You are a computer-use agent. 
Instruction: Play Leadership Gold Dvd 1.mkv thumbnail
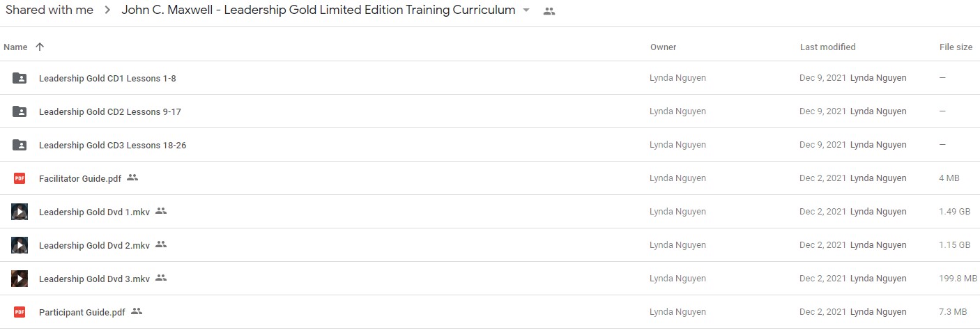[20, 212]
